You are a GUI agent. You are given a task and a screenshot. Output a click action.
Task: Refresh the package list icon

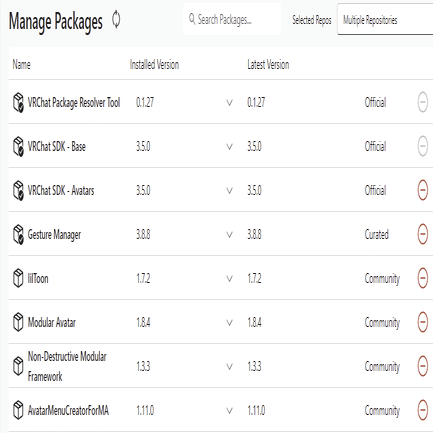click(x=116, y=20)
